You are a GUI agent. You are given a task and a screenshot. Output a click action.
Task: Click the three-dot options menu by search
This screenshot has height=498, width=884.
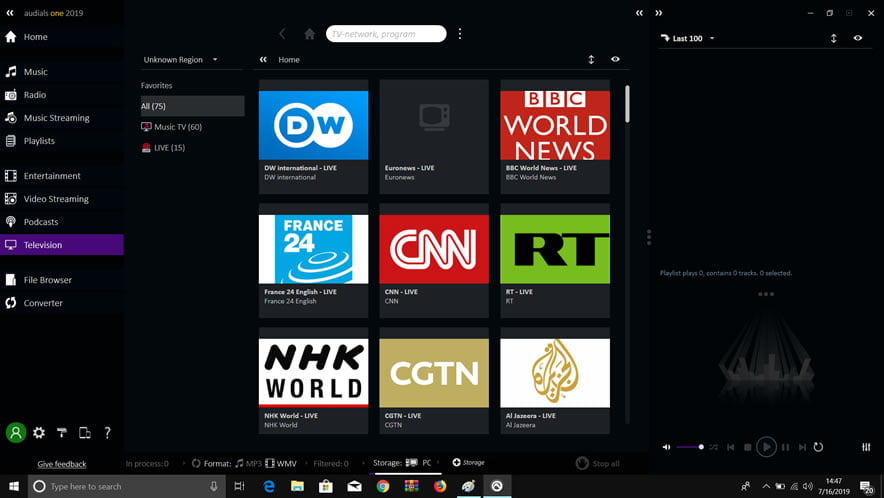pos(460,34)
